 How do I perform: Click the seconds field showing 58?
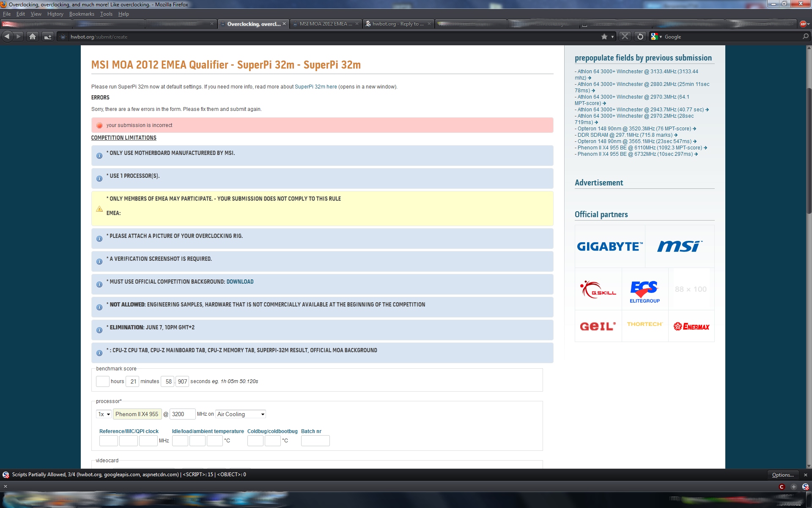point(167,381)
